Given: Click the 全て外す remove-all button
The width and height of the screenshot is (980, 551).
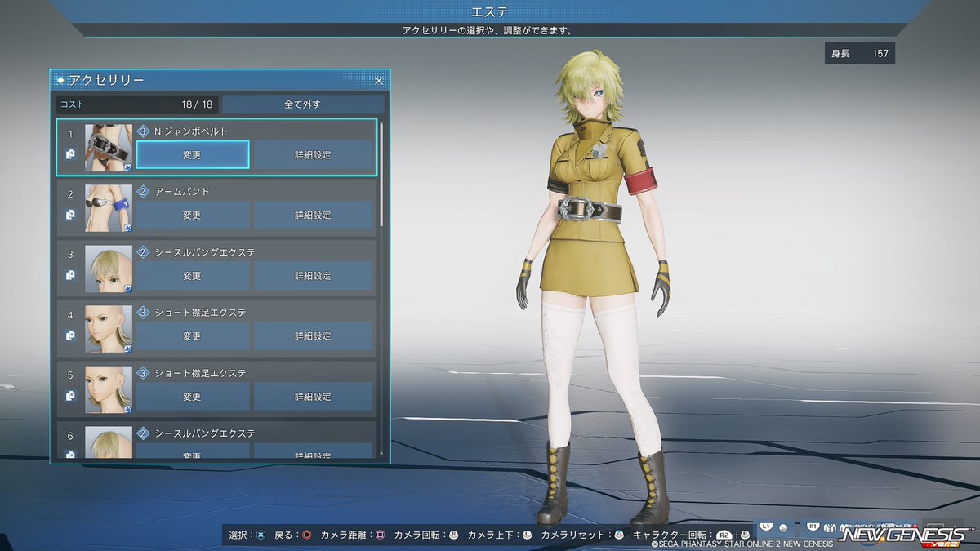Looking at the screenshot, I should pos(303,104).
